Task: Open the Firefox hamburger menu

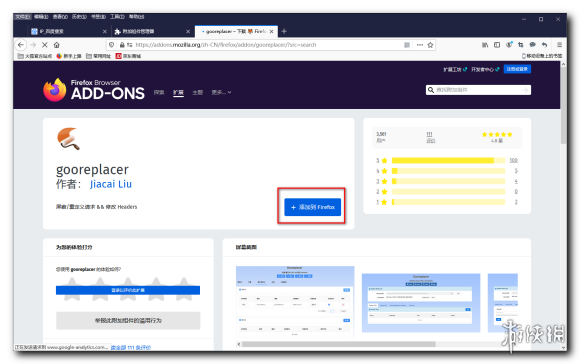Action: (x=559, y=45)
